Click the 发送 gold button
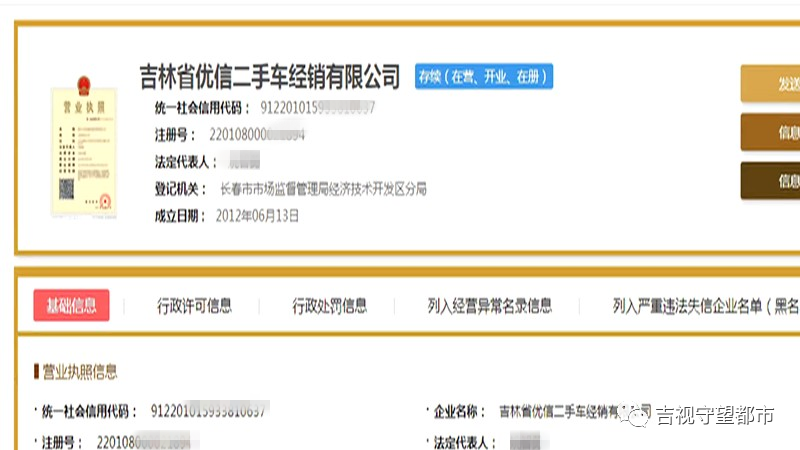This screenshot has width=800, height=450. pos(770,84)
